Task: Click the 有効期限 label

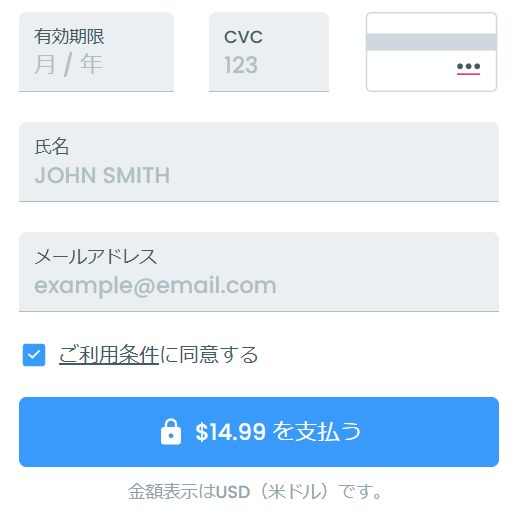Action: click(69, 36)
